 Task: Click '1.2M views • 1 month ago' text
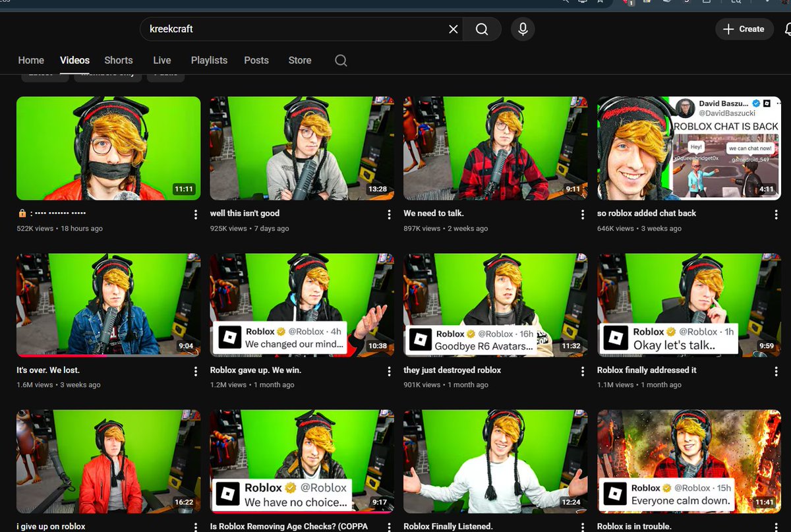click(x=252, y=385)
